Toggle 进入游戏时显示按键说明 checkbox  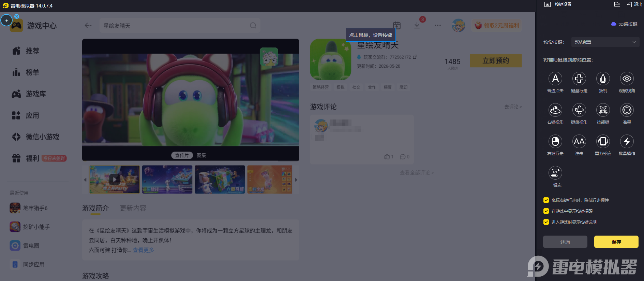(x=546, y=222)
